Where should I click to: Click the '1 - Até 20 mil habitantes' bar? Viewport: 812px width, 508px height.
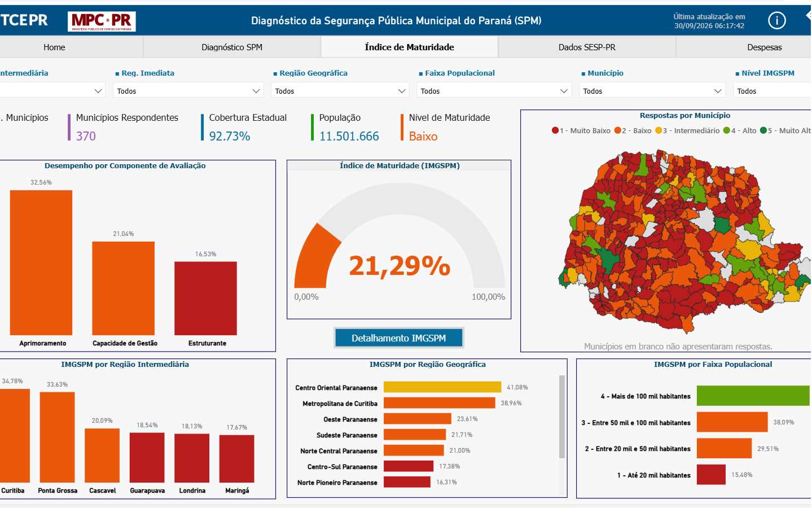(711, 475)
